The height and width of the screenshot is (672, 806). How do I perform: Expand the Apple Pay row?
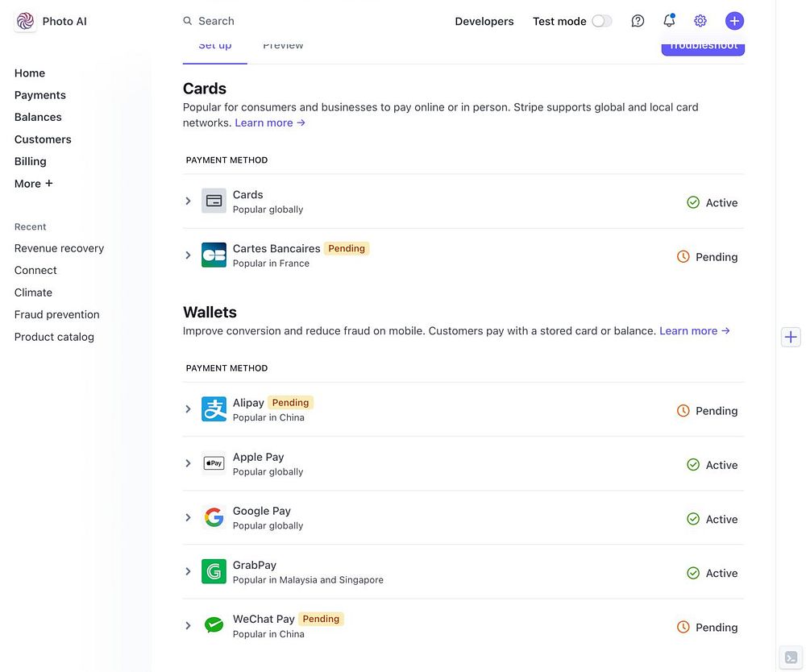pyautogui.click(x=188, y=463)
